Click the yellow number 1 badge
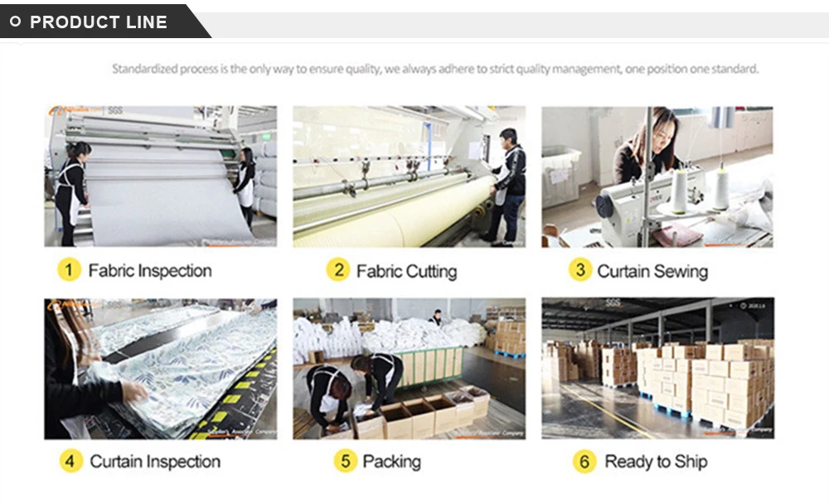Screen dimensions: 829x504 coord(69,269)
